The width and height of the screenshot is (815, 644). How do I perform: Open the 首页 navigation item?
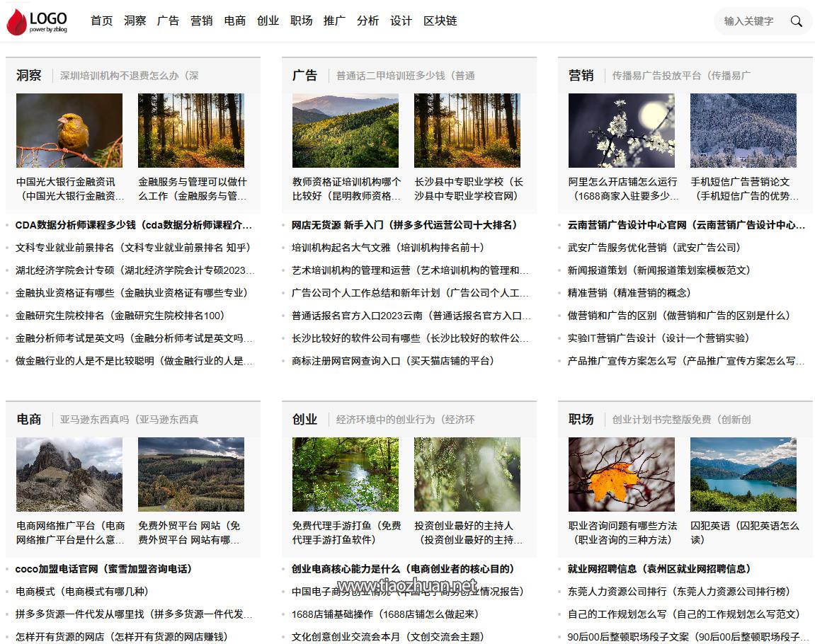(101, 21)
